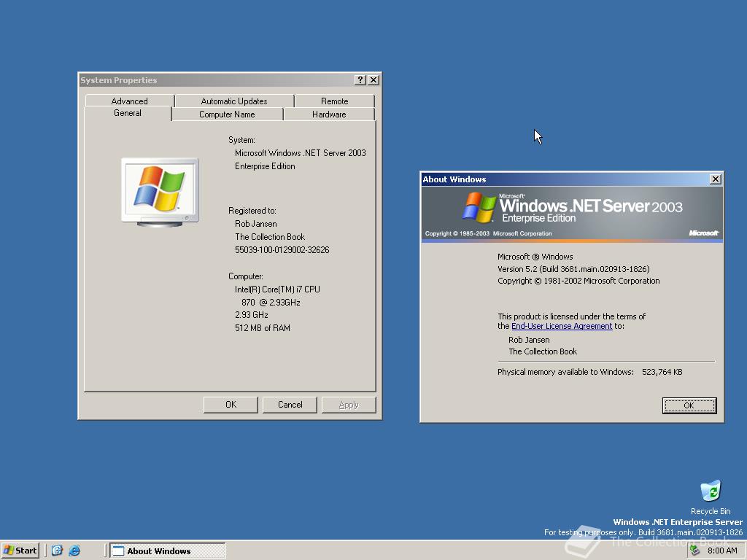Click '512 MB of RAM' text
Image resolution: width=747 pixels, height=560 pixels.
(263, 328)
